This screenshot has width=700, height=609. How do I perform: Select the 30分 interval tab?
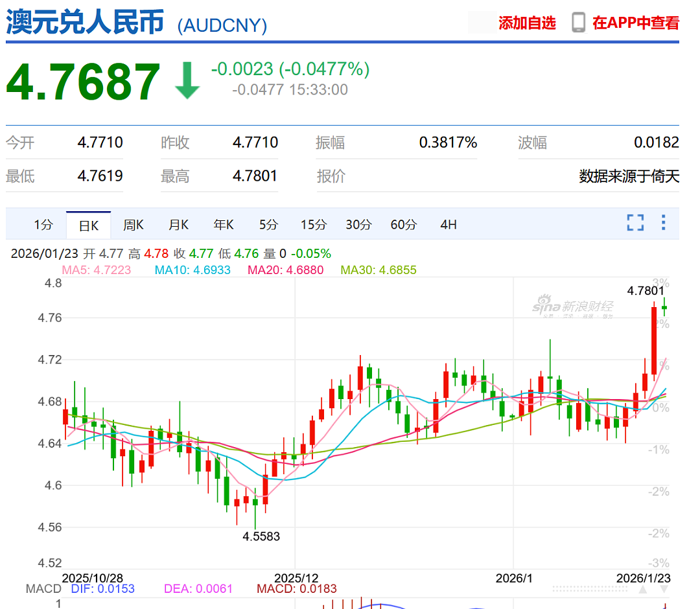tap(359, 224)
